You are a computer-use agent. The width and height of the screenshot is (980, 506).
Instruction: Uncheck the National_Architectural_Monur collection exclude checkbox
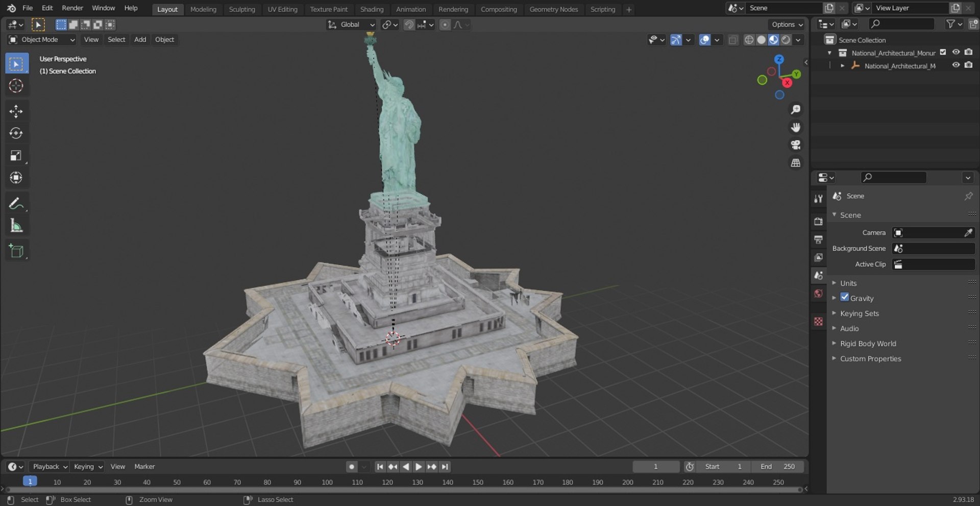[943, 52]
